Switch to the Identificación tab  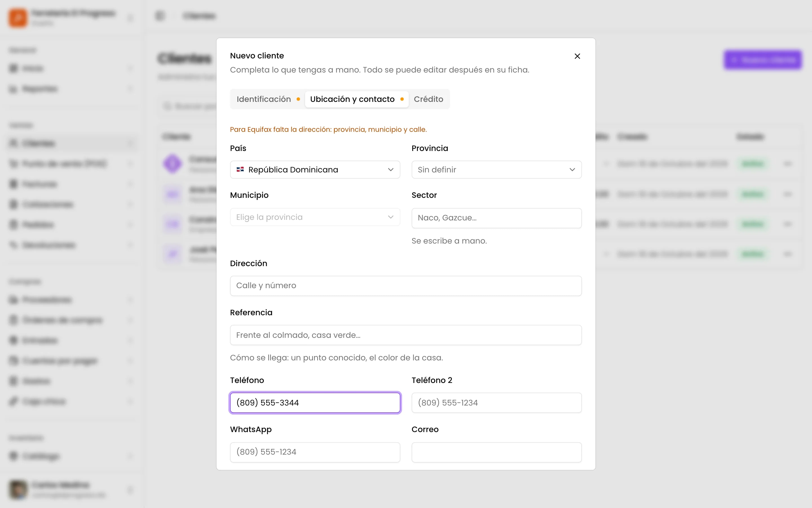pyautogui.click(x=268, y=99)
